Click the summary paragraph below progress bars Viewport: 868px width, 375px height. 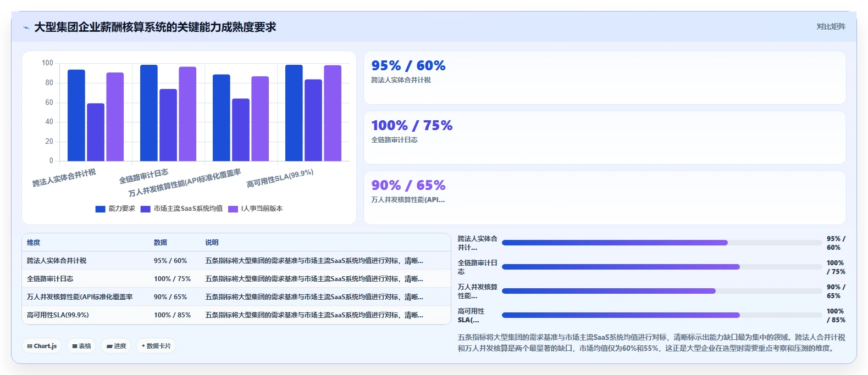(x=651, y=343)
